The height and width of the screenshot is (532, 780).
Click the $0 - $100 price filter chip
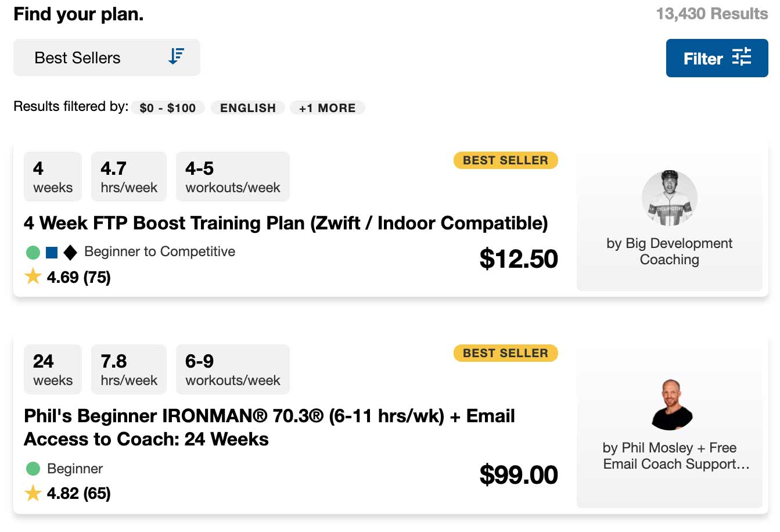click(167, 108)
